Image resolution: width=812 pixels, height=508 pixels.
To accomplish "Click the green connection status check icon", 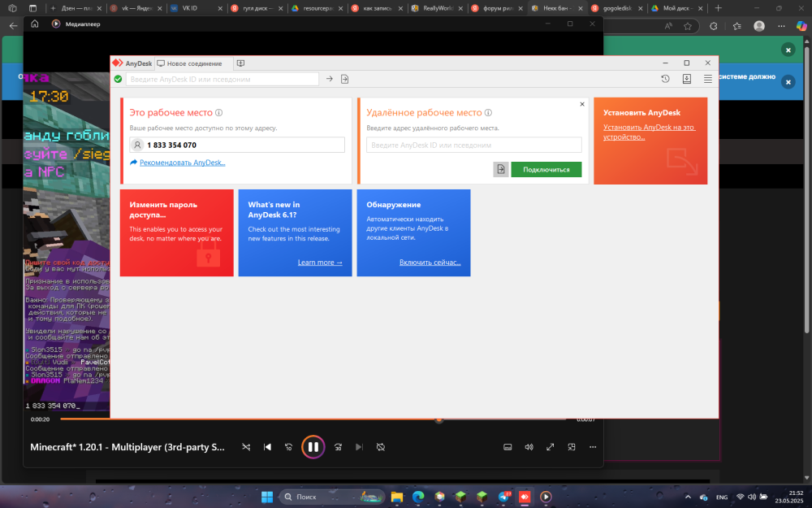I will pos(118,79).
